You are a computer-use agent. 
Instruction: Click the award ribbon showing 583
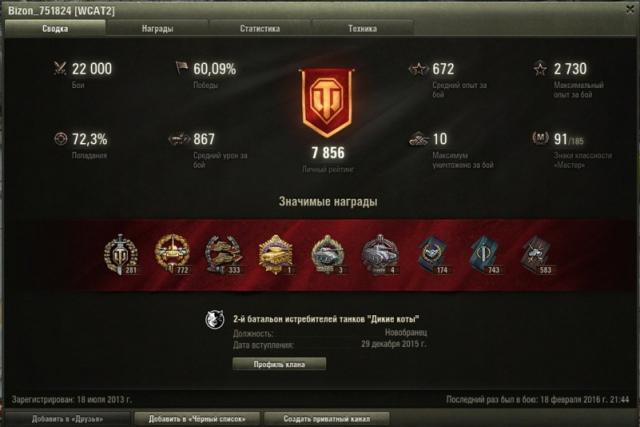(x=536, y=255)
